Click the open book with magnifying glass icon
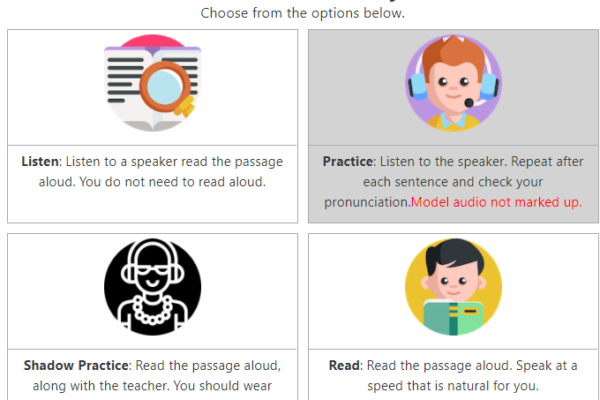Image resolution: width=600 pixels, height=400 pixels. (x=152, y=83)
